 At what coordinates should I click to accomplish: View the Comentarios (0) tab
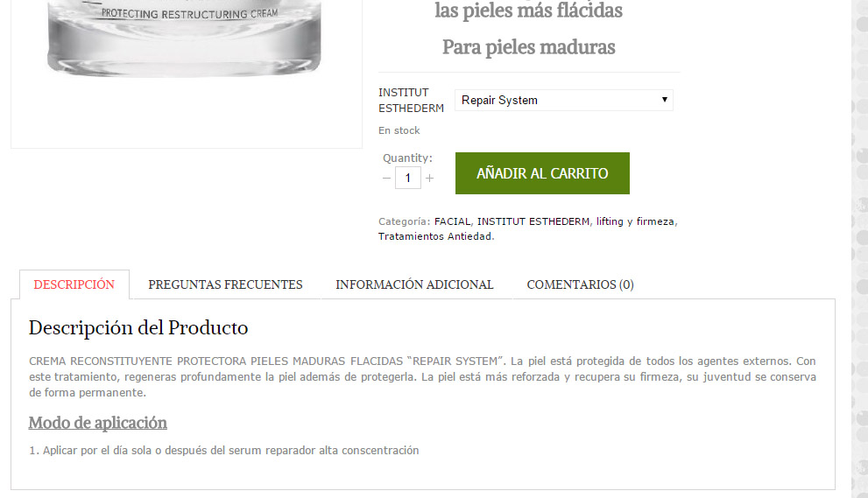580,284
